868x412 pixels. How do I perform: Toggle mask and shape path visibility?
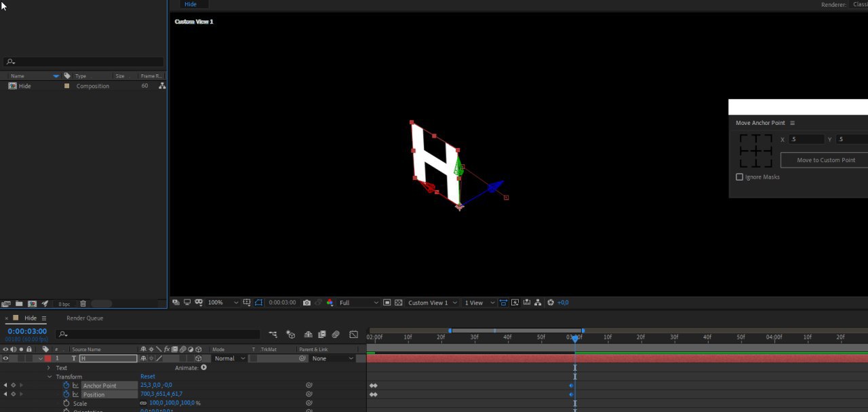(x=259, y=303)
